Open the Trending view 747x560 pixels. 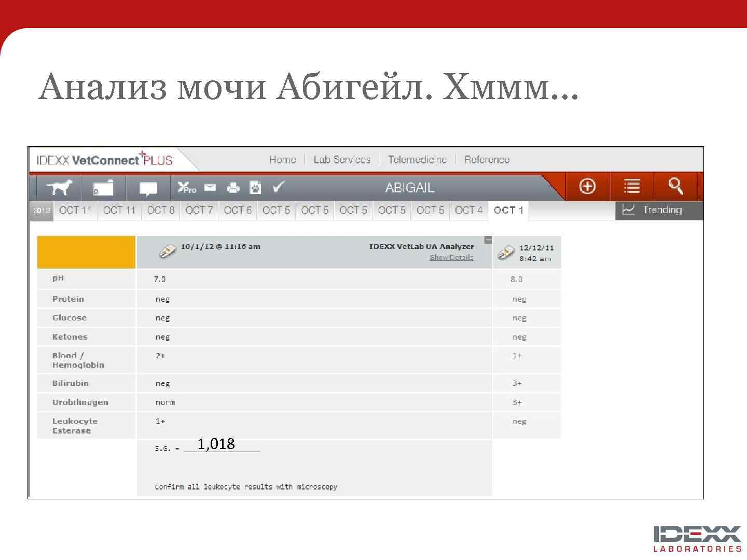tap(659, 210)
